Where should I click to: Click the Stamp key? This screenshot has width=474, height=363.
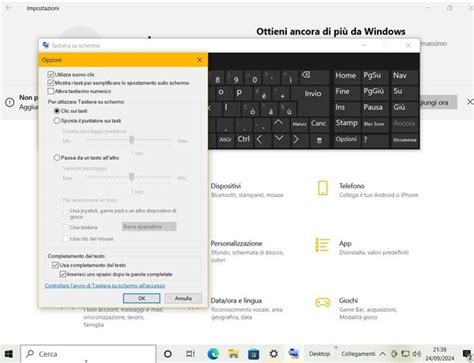point(347,123)
